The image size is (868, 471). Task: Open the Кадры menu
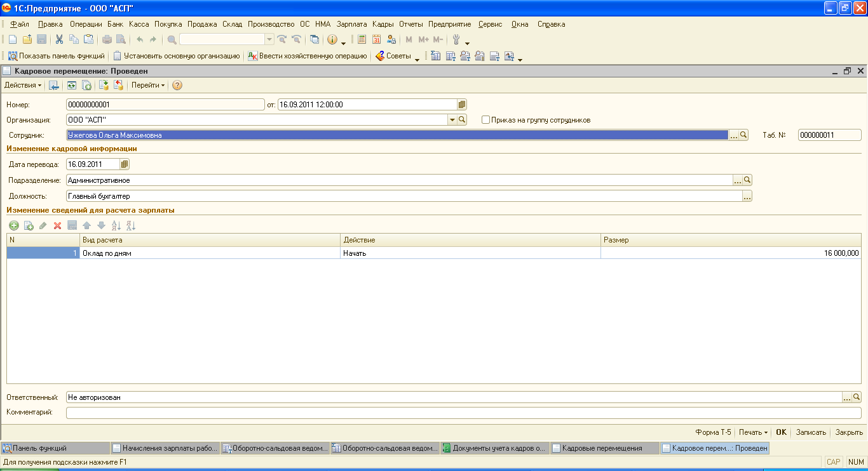(383, 24)
